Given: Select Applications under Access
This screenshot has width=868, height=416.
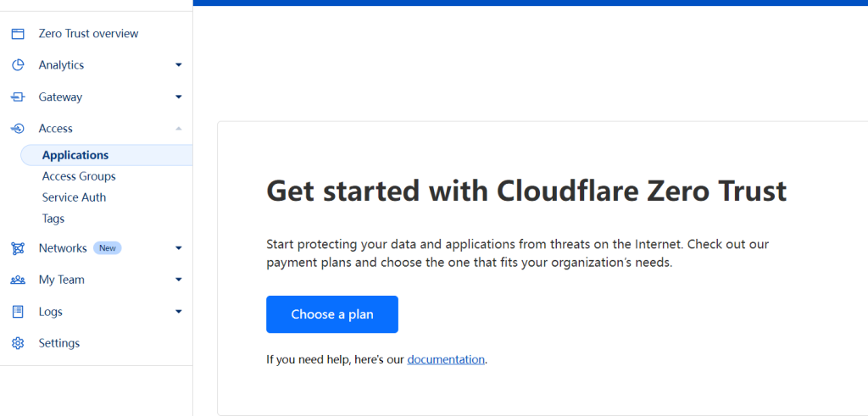Looking at the screenshot, I should point(75,155).
